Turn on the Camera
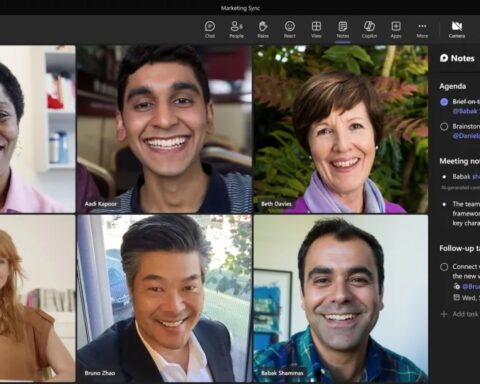 click(457, 29)
